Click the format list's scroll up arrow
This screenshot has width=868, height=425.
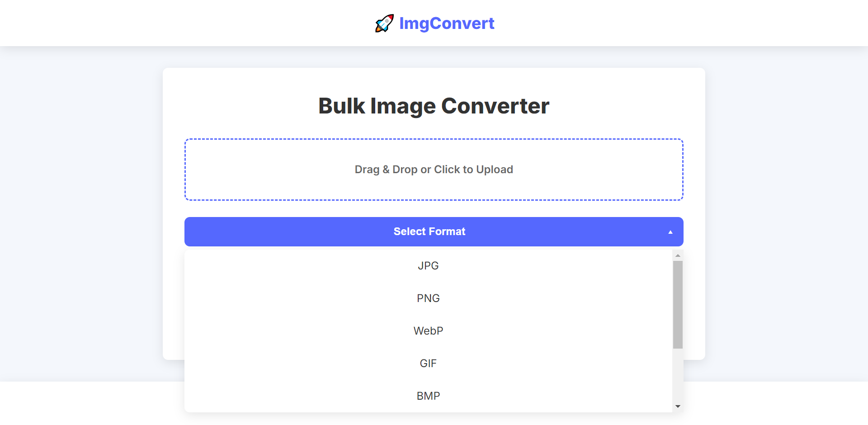(678, 255)
